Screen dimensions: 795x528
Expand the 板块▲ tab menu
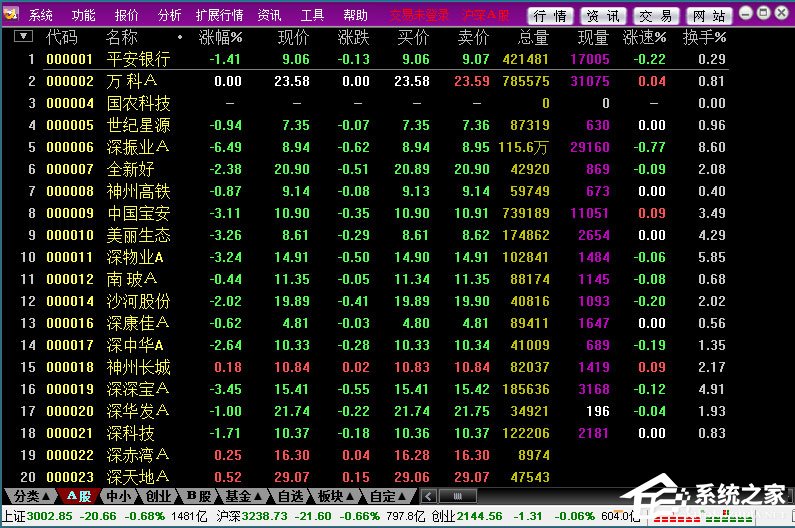tap(335, 496)
